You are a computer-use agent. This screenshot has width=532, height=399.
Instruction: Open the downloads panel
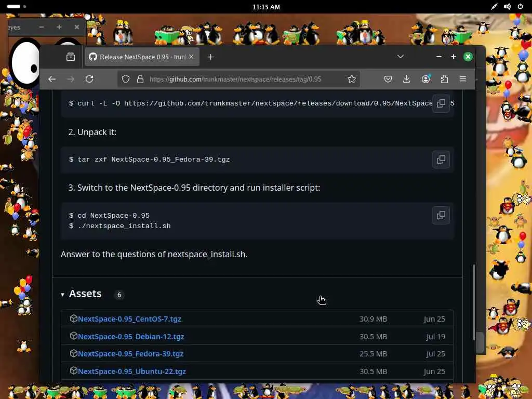tap(406, 79)
